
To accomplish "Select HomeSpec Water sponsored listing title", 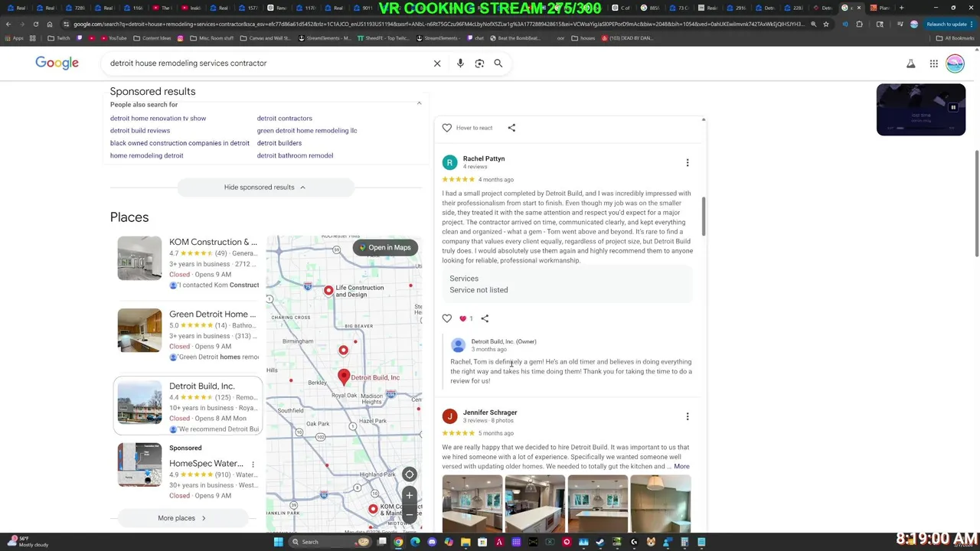I will (x=206, y=464).
